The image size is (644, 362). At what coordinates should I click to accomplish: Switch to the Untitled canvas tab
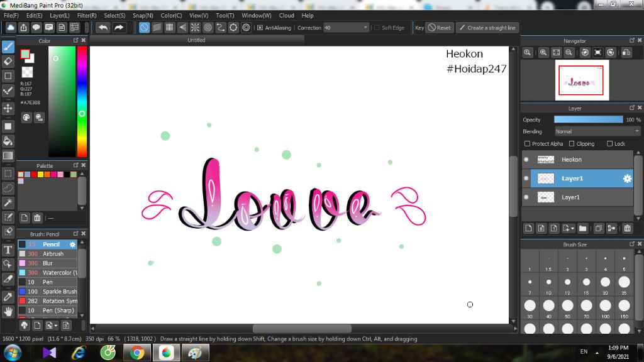197,40
